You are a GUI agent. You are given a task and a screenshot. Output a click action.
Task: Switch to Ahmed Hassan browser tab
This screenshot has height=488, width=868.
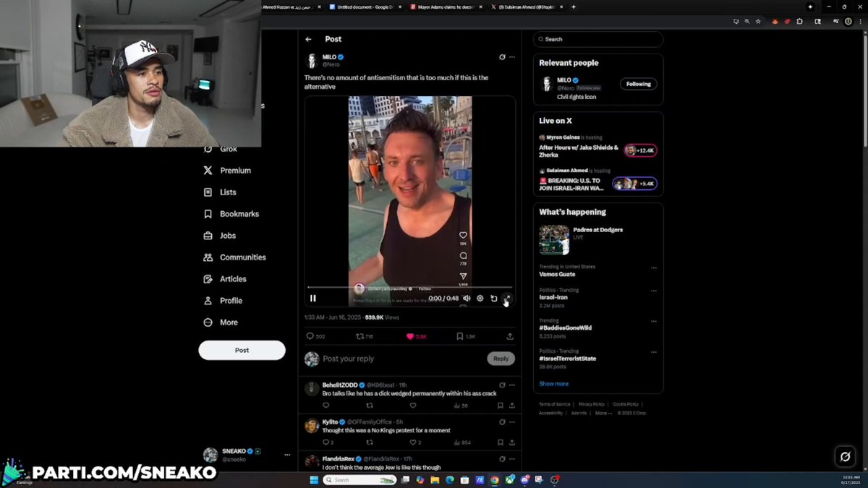(x=291, y=7)
